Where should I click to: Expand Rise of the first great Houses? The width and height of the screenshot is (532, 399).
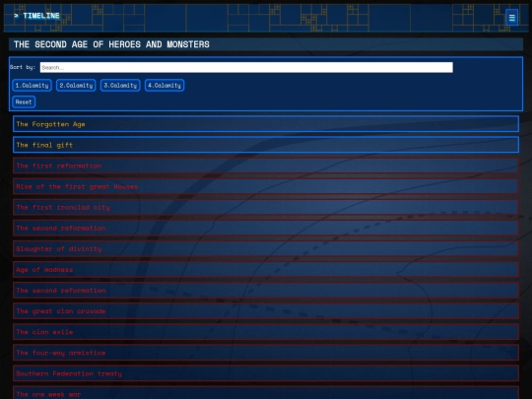(x=266, y=186)
